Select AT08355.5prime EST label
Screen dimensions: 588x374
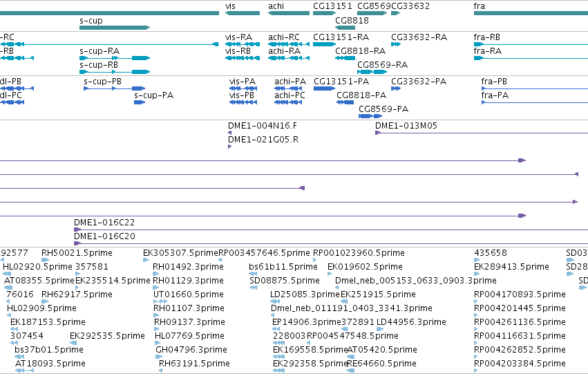click(x=39, y=281)
